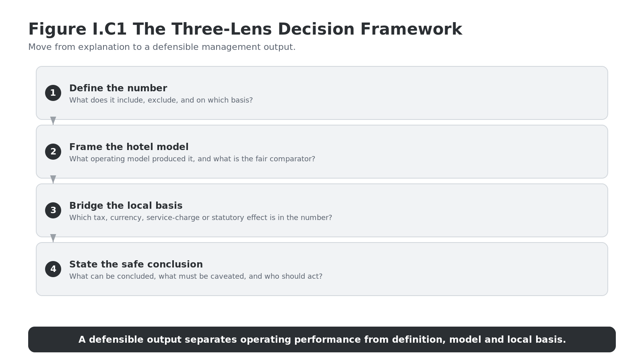644x362 pixels.
Task: Click 'What does it include, exclude' description
Action: 161,100
